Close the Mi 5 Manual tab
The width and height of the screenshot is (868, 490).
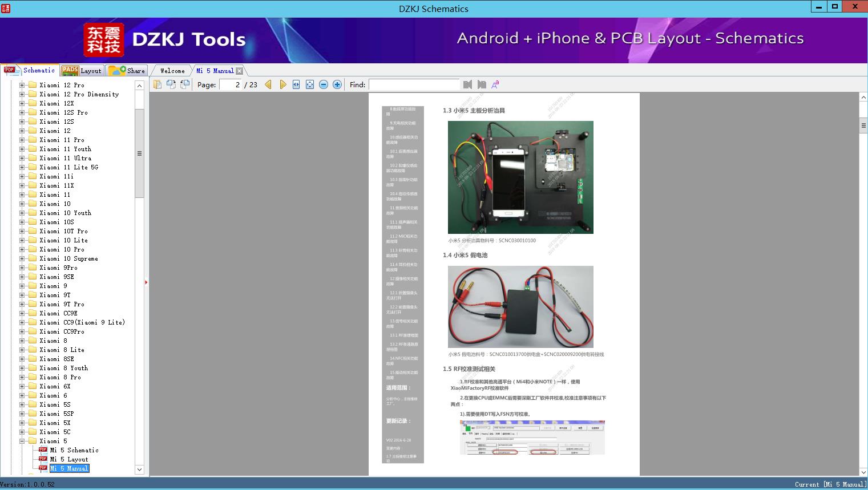pos(240,71)
